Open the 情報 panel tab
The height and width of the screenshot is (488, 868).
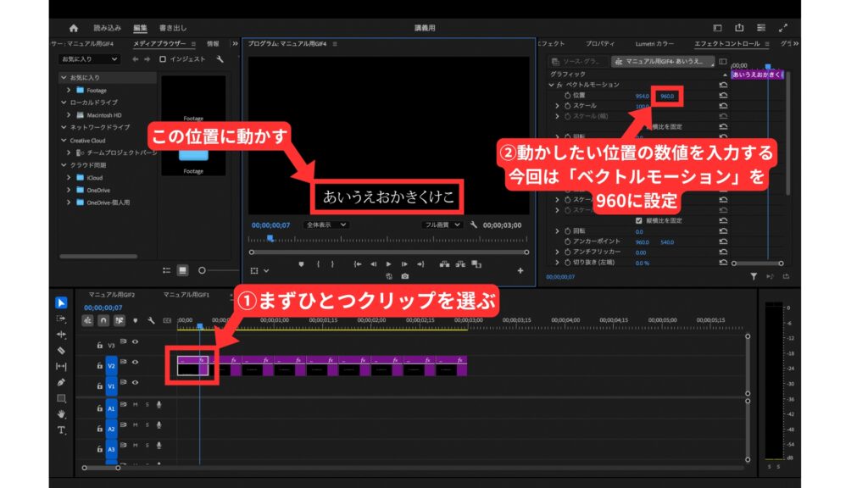coord(213,44)
